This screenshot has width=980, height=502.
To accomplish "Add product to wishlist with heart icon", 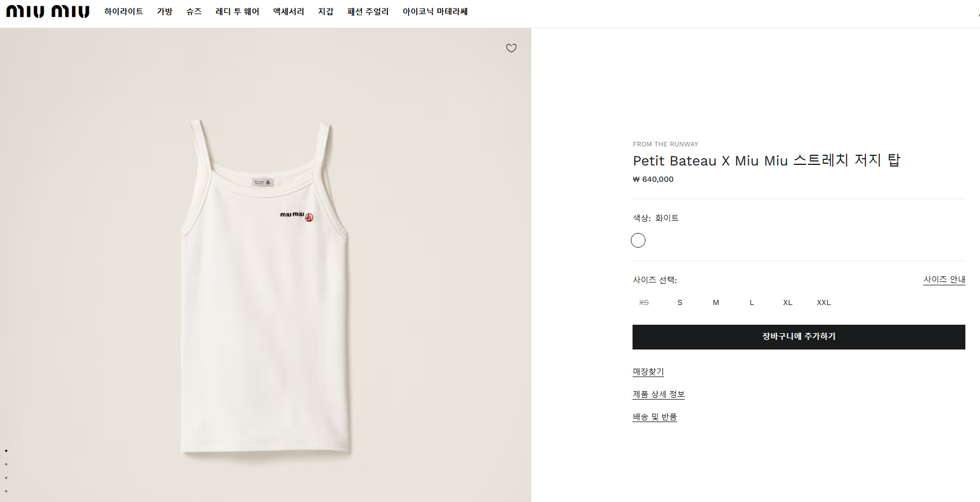I will coord(511,48).
